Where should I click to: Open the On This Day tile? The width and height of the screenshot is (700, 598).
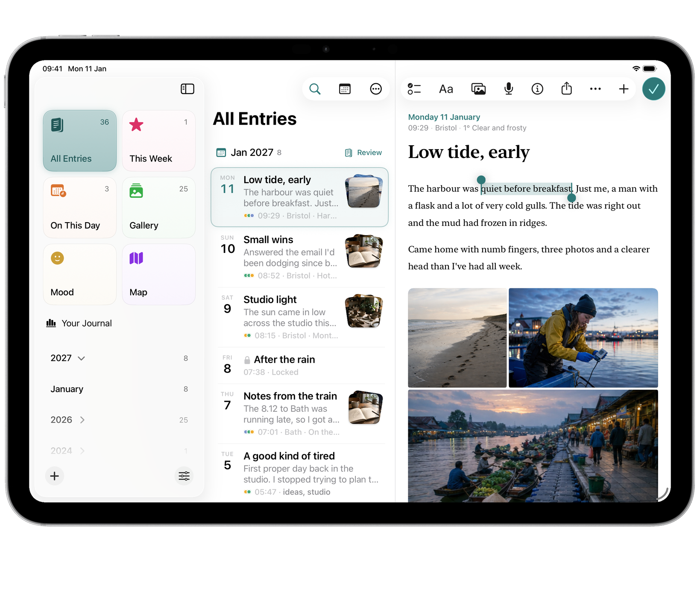(80, 208)
